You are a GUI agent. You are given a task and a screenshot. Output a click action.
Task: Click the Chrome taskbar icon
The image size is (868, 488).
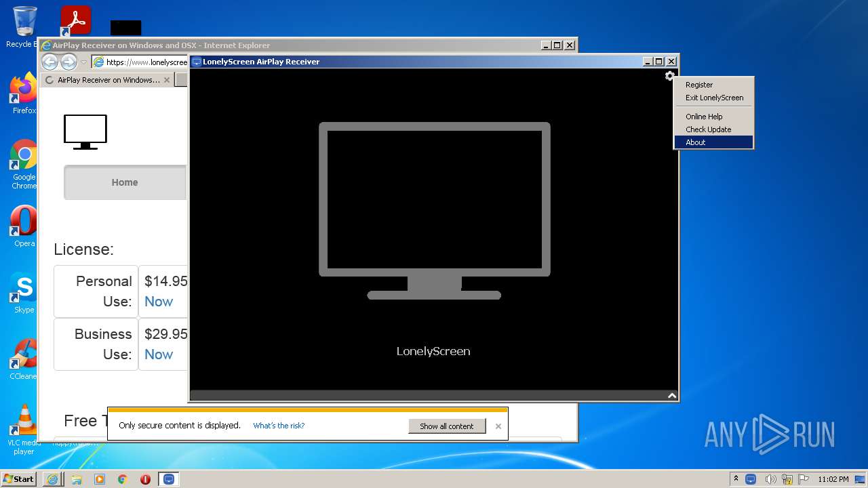[x=123, y=479]
